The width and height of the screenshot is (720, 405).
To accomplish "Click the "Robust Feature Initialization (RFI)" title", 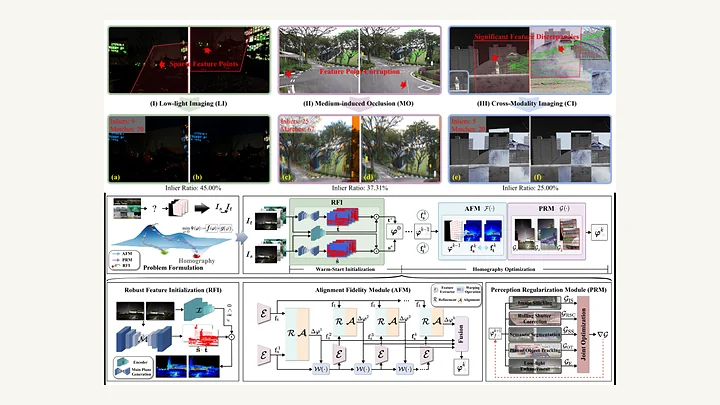I will (173, 290).
